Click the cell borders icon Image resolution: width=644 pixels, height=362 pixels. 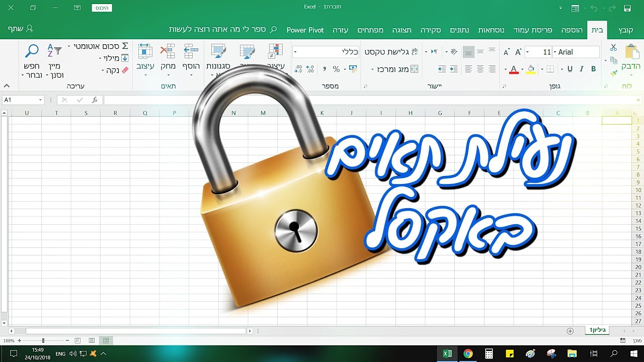click(550, 69)
